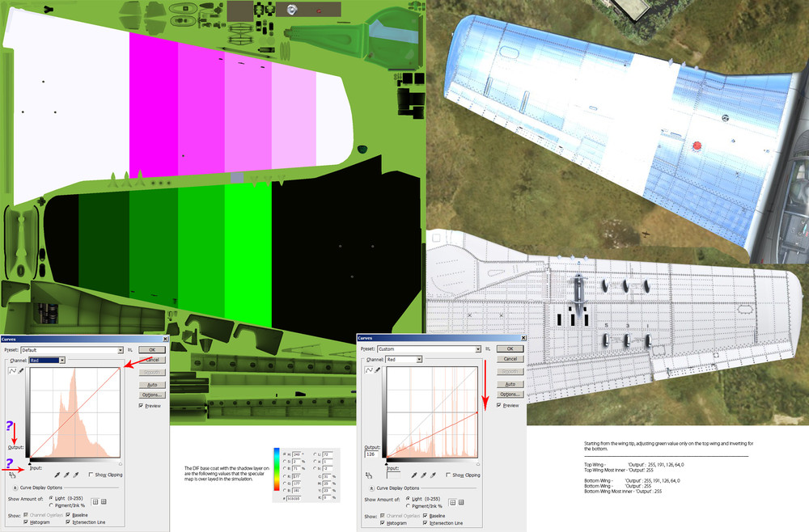Viewport: 809px width, 532px height.
Task: Click Cancel in Custom-preset Curves dialog
Action: click(510, 359)
